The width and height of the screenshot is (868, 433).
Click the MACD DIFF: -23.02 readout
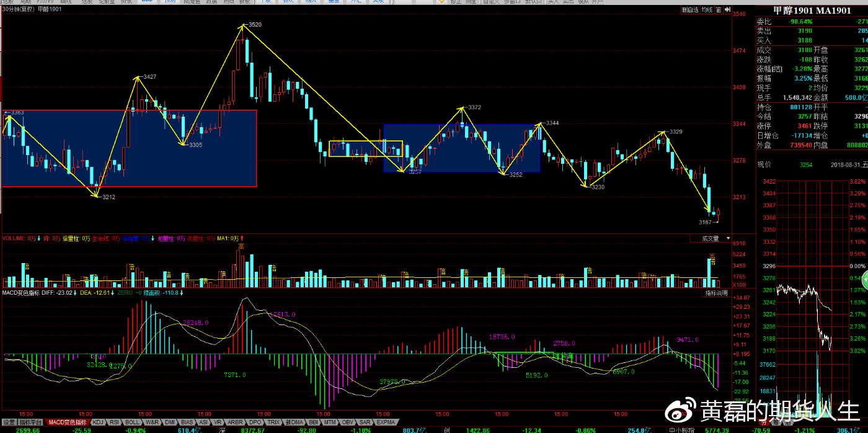pos(57,292)
